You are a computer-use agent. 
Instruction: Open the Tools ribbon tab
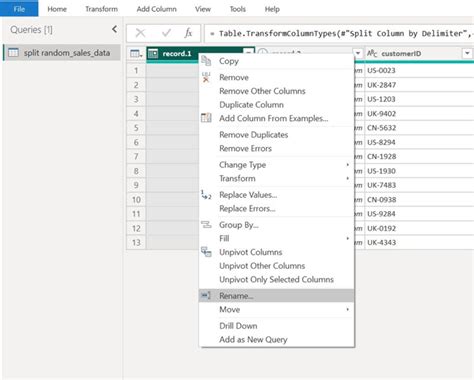238,9
